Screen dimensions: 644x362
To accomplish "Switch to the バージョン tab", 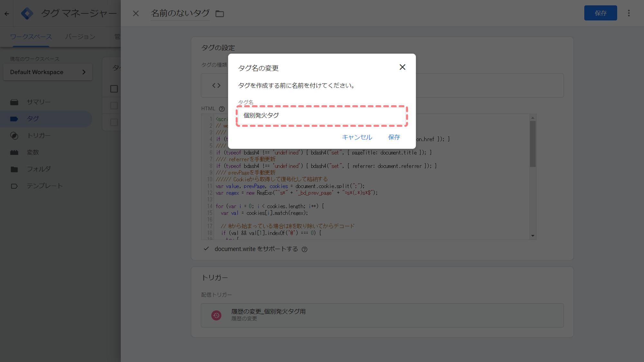I will [80, 37].
